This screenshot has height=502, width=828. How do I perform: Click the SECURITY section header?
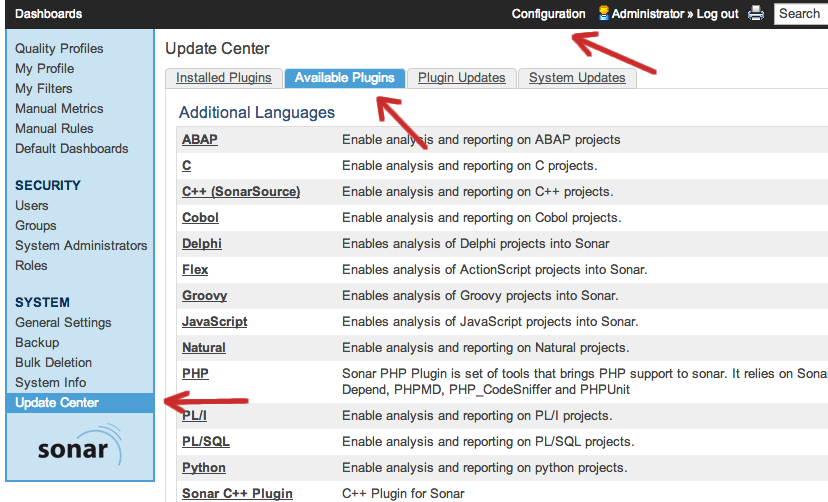[48, 186]
